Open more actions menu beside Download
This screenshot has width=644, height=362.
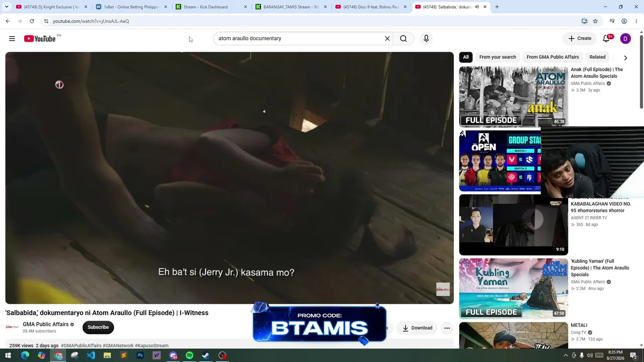coord(447,328)
